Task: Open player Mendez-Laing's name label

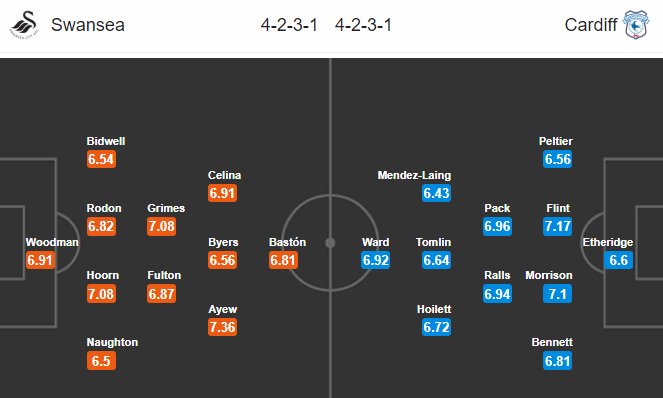Action: pos(414,175)
